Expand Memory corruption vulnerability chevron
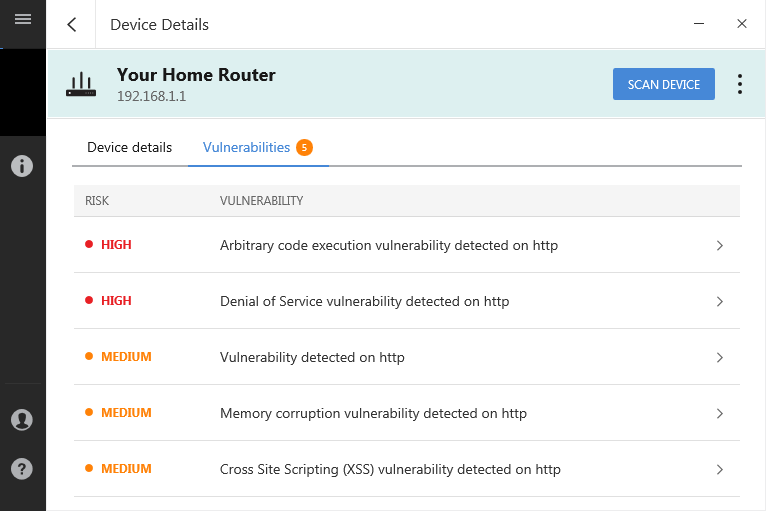Screen dimensions: 766x511 [x=720, y=414]
